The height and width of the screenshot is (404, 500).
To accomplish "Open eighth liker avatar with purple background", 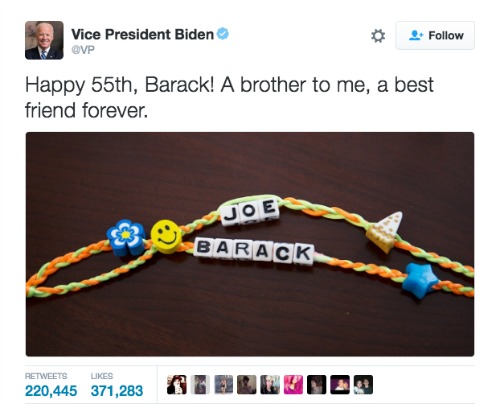I will point(340,385).
